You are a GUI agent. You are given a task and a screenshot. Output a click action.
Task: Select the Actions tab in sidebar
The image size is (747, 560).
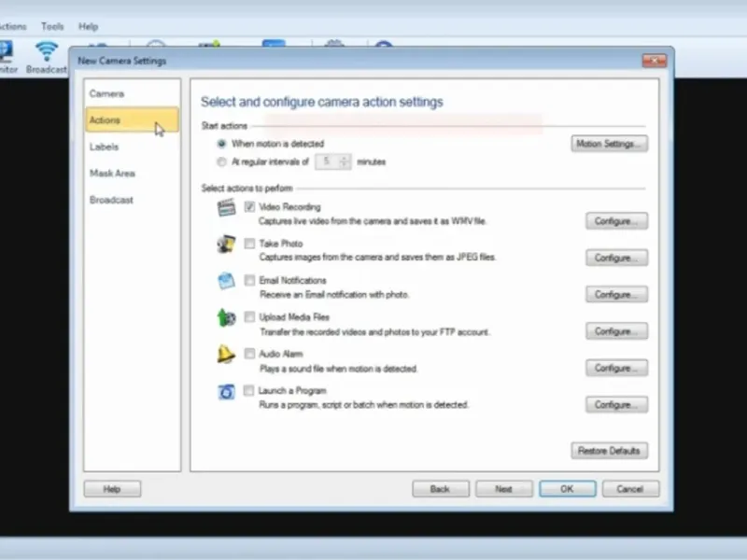(132, 119)
